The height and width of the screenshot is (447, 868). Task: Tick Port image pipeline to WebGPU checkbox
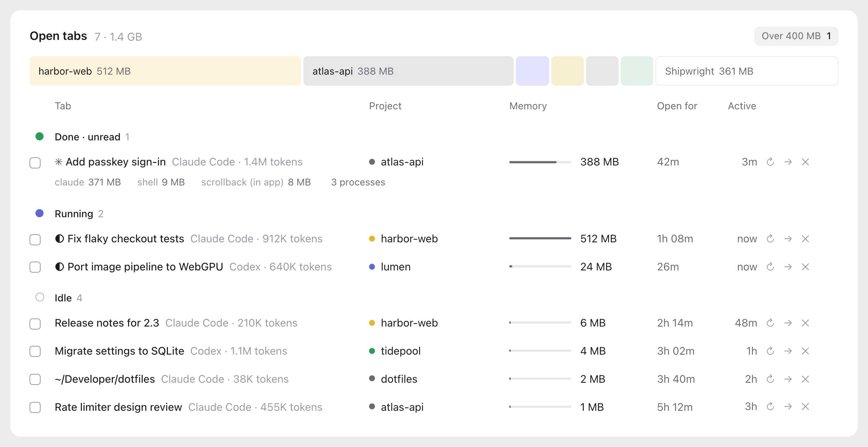[x=35, y=267]
